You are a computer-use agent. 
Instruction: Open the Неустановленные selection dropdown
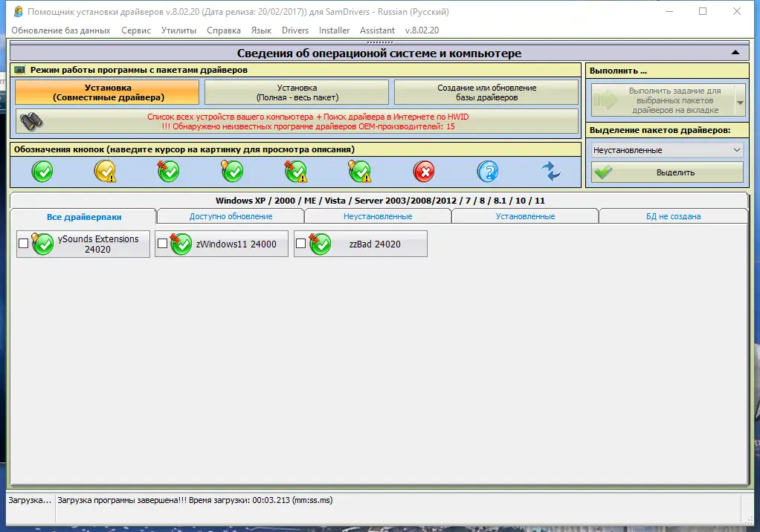coord(667,150)
